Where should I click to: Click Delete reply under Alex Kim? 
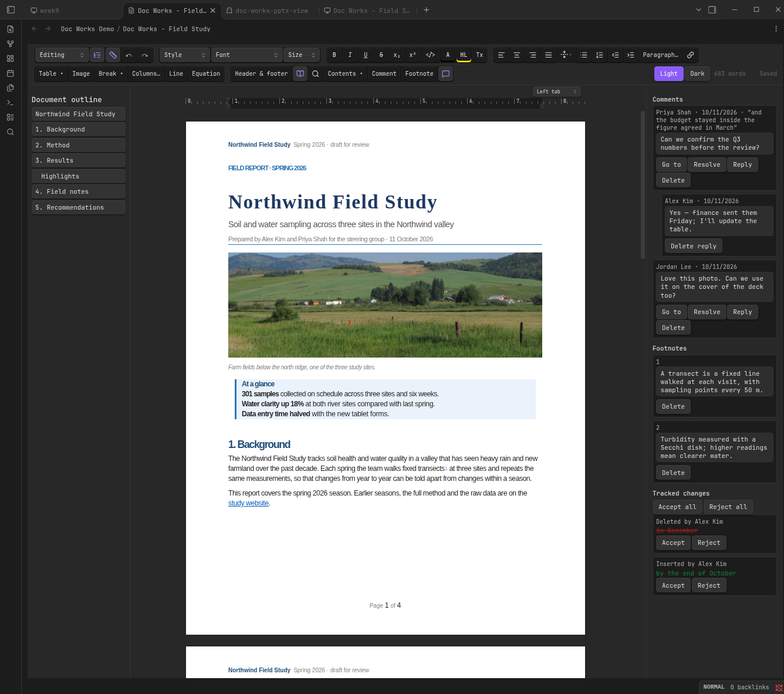693,247
